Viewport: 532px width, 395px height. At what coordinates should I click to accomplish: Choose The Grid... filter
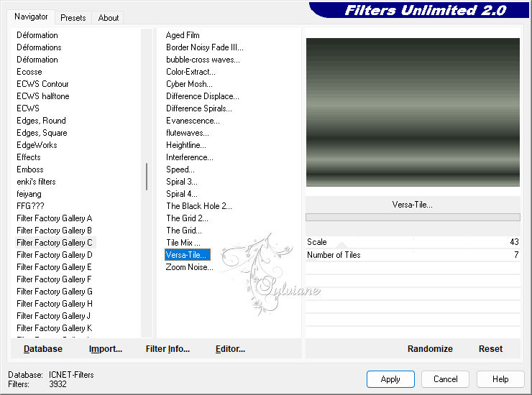(x=184, y=231)
